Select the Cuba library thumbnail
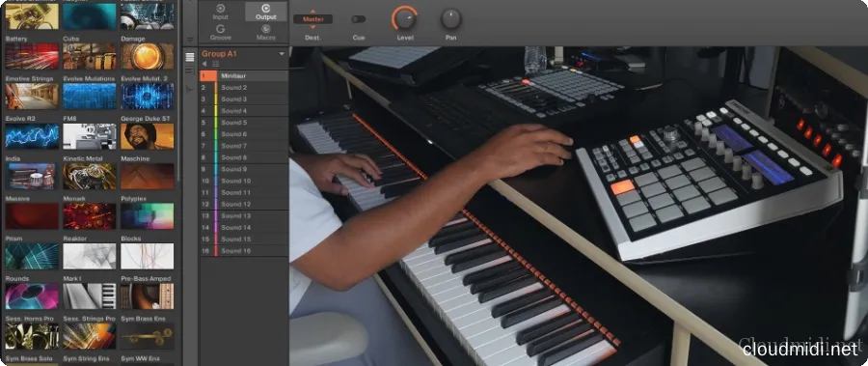868x366 pixels. click(90, 57)
